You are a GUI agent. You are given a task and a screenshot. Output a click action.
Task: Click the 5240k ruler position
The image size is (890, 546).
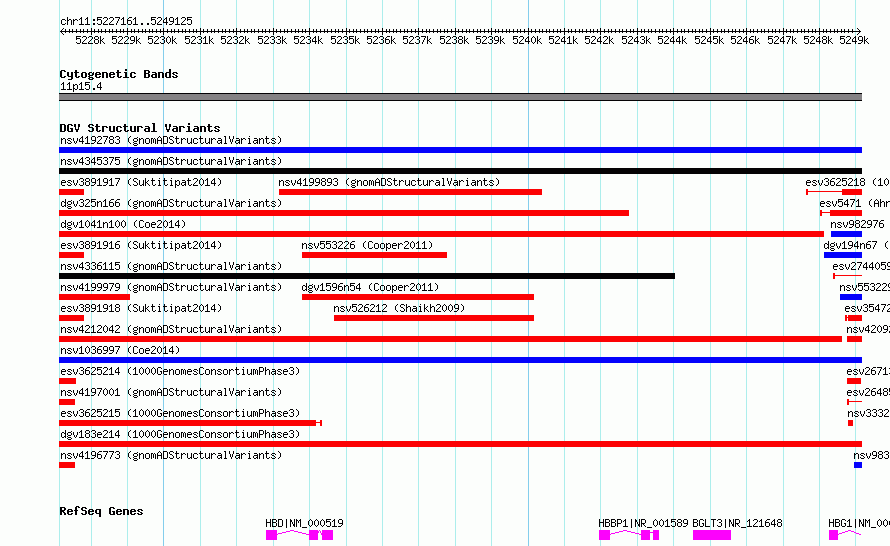pyautogui.click(x=527, y=40)
